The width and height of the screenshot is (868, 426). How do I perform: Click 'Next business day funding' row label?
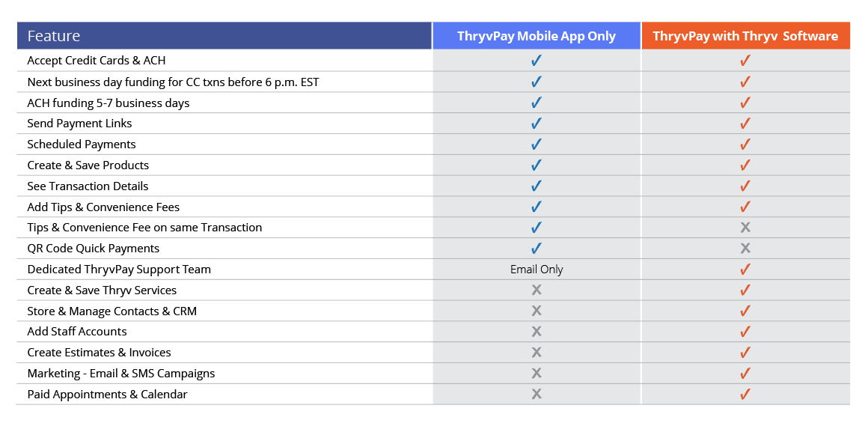click(174, 82)
